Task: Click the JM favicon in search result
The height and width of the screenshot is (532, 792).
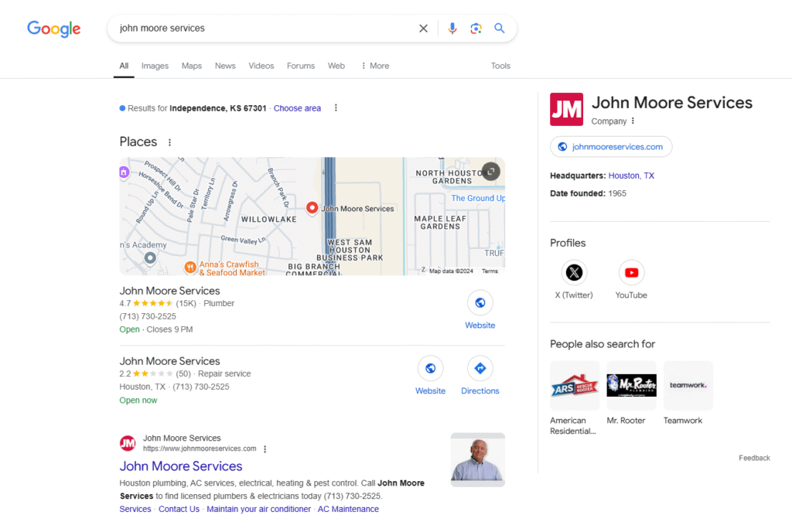Action: click(128, 443)
